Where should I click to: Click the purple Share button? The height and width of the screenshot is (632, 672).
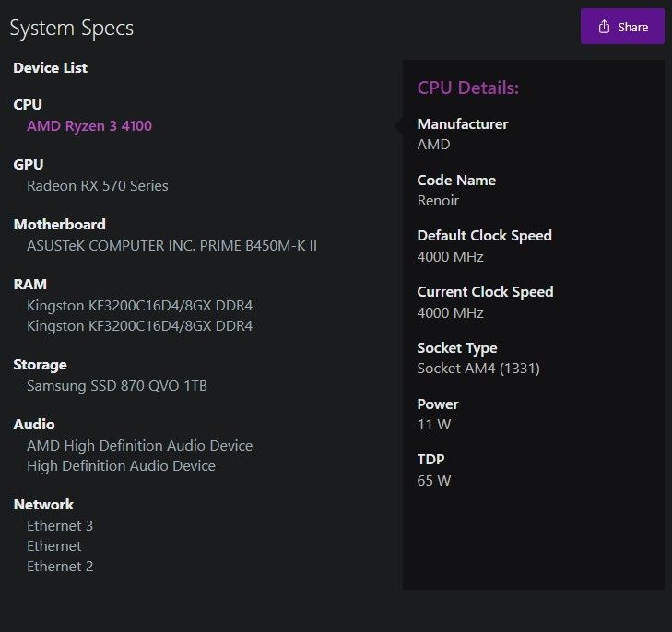pos(622,27)
